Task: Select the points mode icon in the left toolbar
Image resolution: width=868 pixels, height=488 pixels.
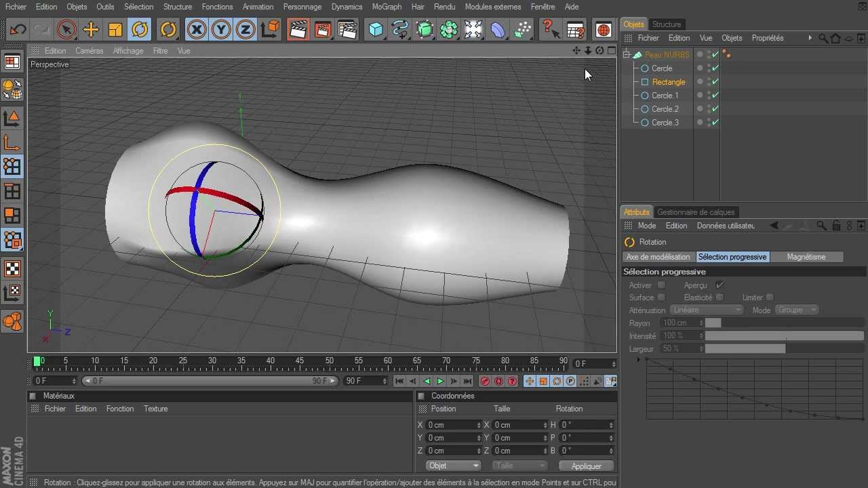Action: click(x=12, y=167)
